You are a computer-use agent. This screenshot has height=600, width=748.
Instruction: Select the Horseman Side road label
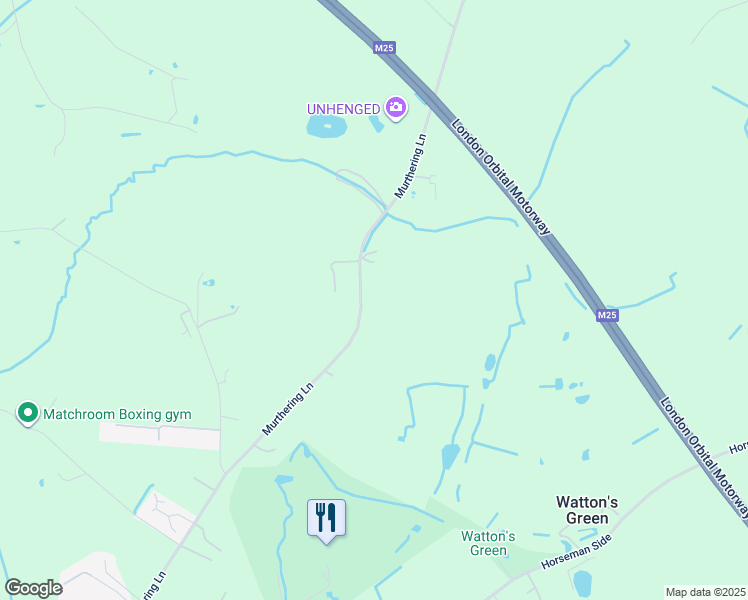pos(576,551)
